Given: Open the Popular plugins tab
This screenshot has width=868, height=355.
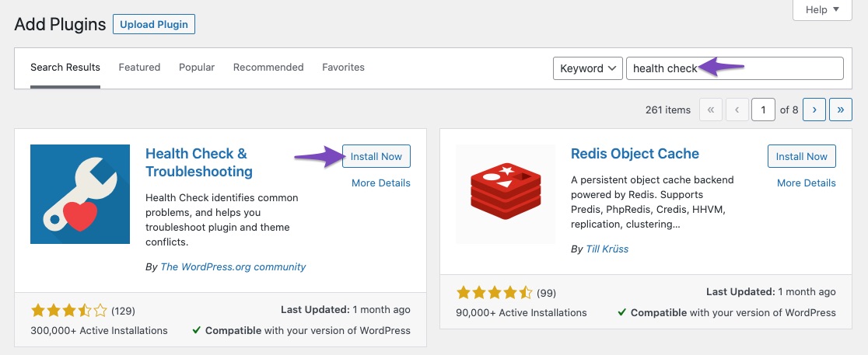Looking at the screenshot, I should 197,68.
